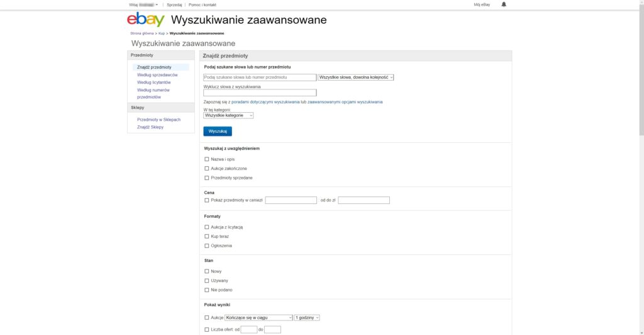
Task: Click the eBay logo
Action: click(145, 20)
